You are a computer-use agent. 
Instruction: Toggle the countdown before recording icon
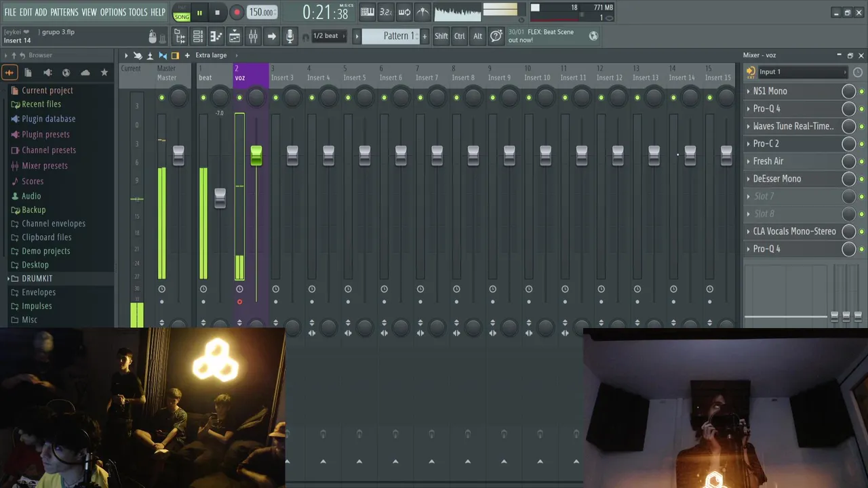pos(386,12)
